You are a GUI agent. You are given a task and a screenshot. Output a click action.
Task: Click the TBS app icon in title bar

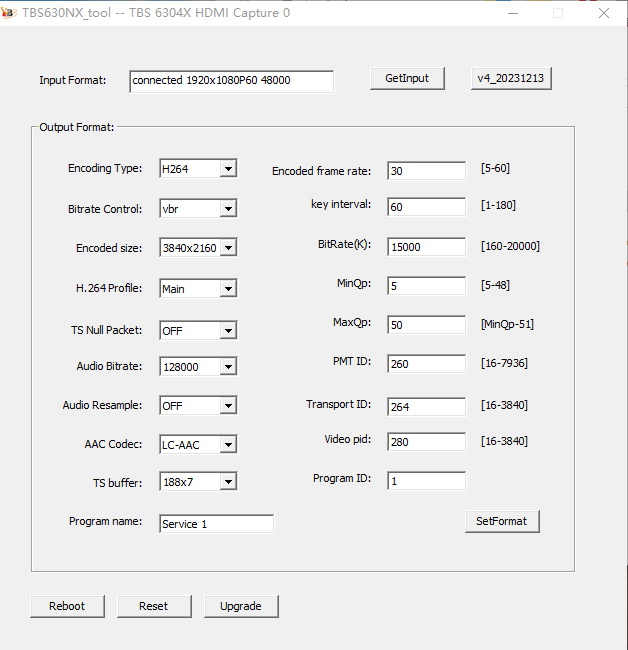[10, 13]
